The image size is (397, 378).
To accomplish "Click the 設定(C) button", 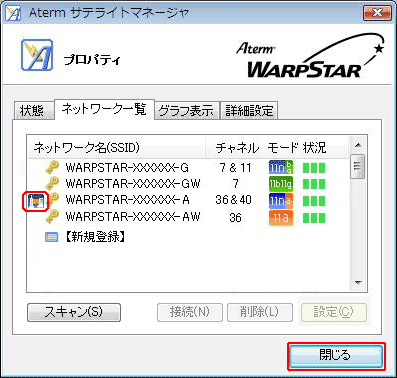I will click(x=333, y=312).
